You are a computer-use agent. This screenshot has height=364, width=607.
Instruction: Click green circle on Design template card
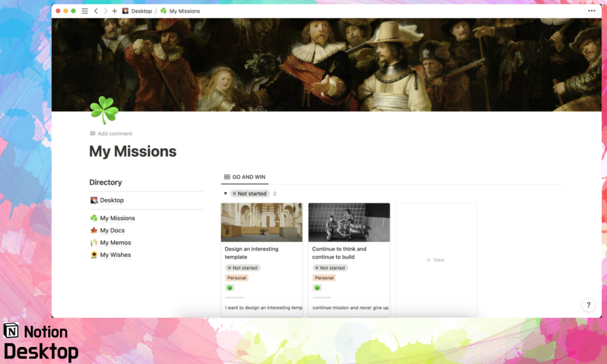[x=230, y=288]
